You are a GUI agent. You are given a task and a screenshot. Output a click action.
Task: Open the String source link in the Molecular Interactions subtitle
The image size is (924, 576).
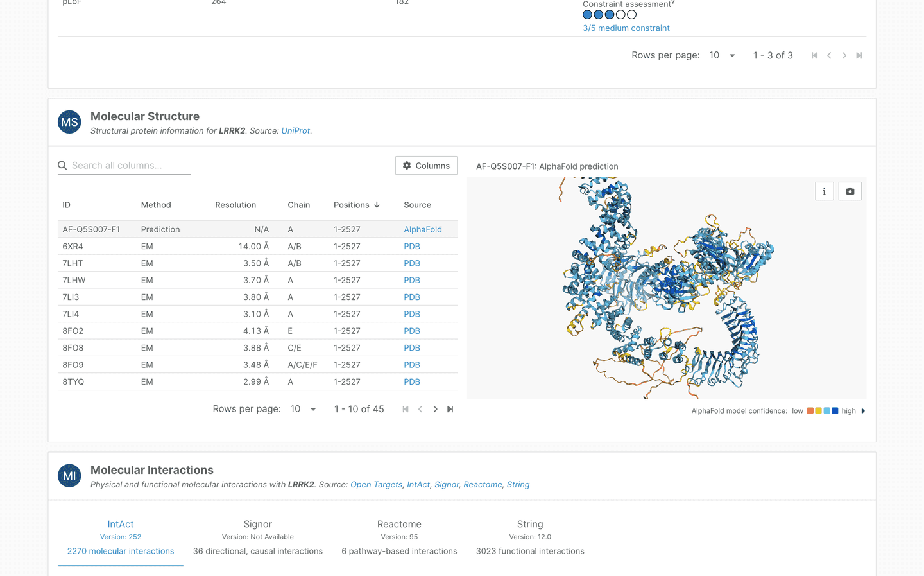click(x=518, y=485)
